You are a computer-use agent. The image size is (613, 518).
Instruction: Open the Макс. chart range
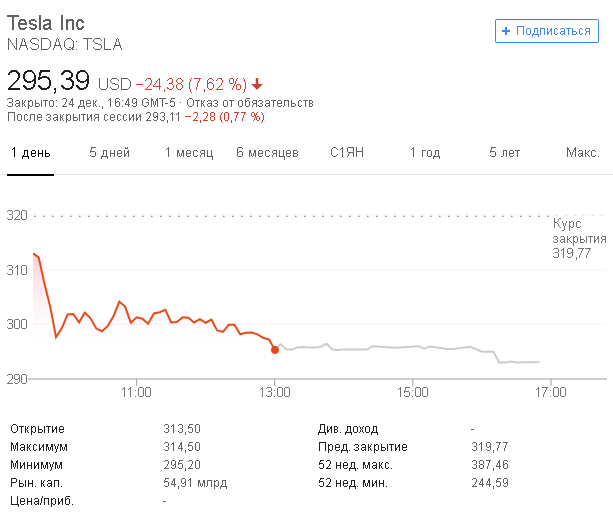point(582,153)
